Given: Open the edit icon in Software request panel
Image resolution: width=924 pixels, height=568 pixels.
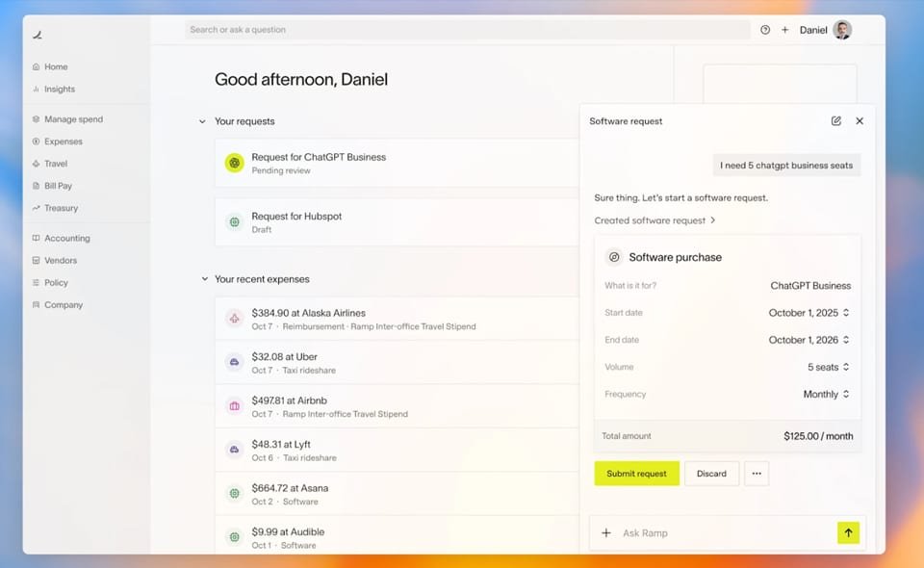Looking at the screenshot, I should coord(836,121).
